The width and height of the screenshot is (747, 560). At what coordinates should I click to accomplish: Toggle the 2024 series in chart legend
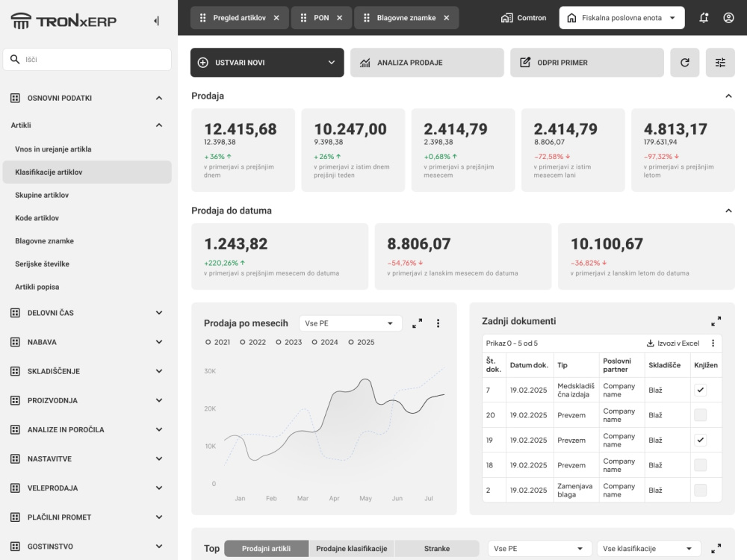pyautogui.click(x=325, y=343)
